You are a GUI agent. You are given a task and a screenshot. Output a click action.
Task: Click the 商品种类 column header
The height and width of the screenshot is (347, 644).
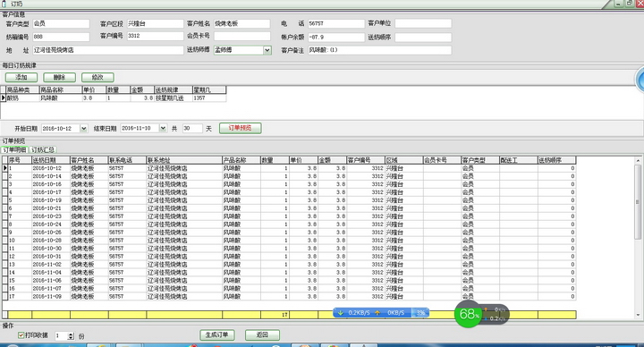22,89
